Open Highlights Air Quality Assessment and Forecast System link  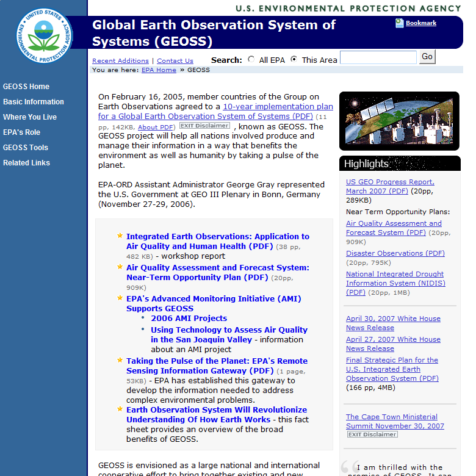point(394,228)
